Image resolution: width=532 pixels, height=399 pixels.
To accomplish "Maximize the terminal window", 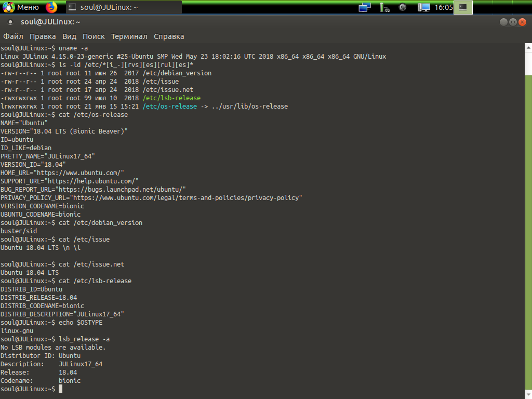I will click(x=513, y=22).
